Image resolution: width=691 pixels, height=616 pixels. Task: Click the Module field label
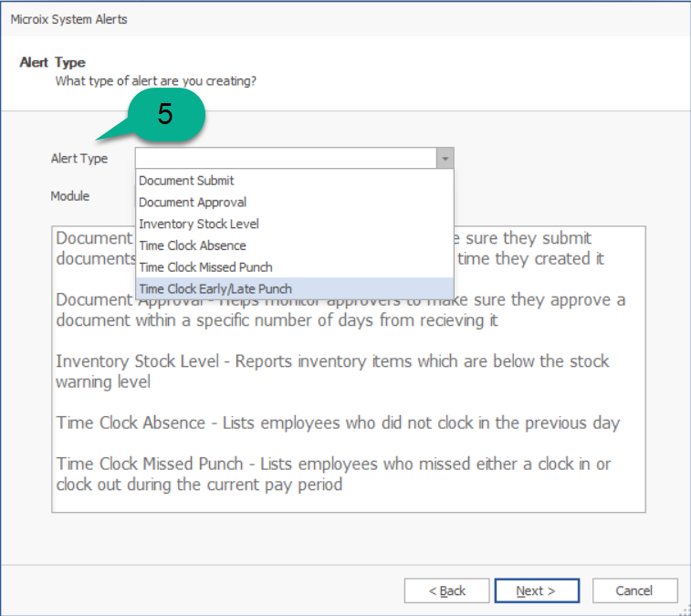tap(70, 196)
